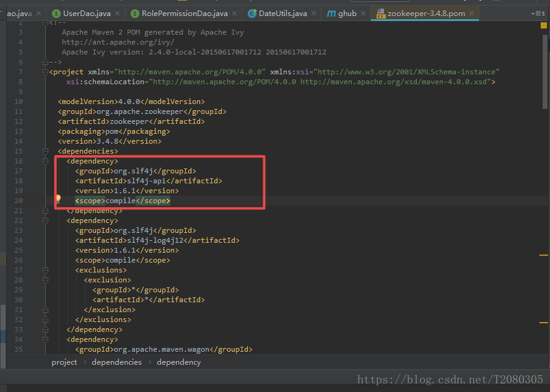The width and height of the screenshot is (550, 392).
Task: Click 'compile' scope value on line 20
Action: coord(120,201)
